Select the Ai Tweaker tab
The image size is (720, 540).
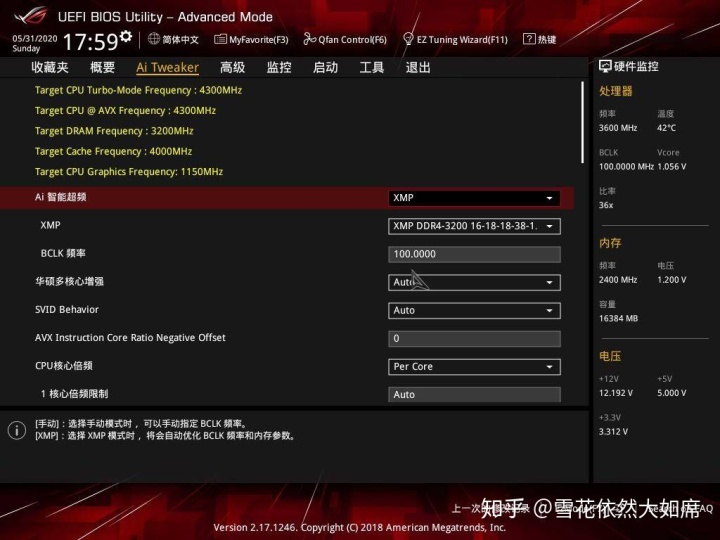[x=168, y=68]
